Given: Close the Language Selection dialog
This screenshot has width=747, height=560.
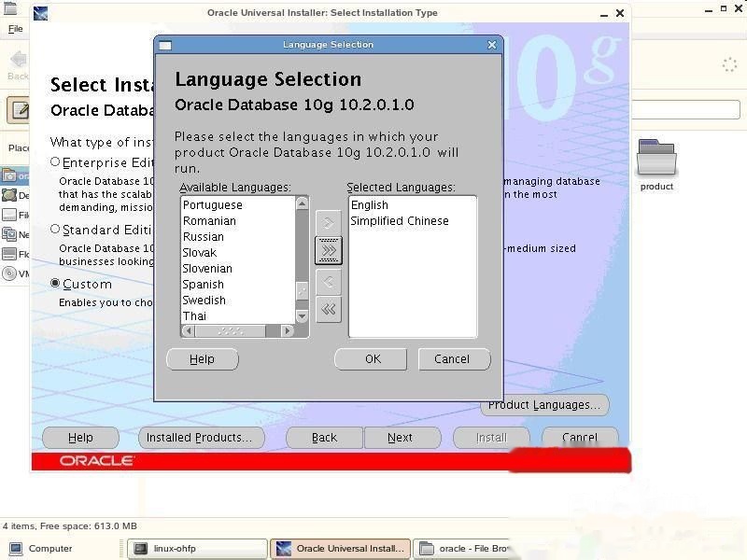Looking at the screenshot, I should coord(492,45).
